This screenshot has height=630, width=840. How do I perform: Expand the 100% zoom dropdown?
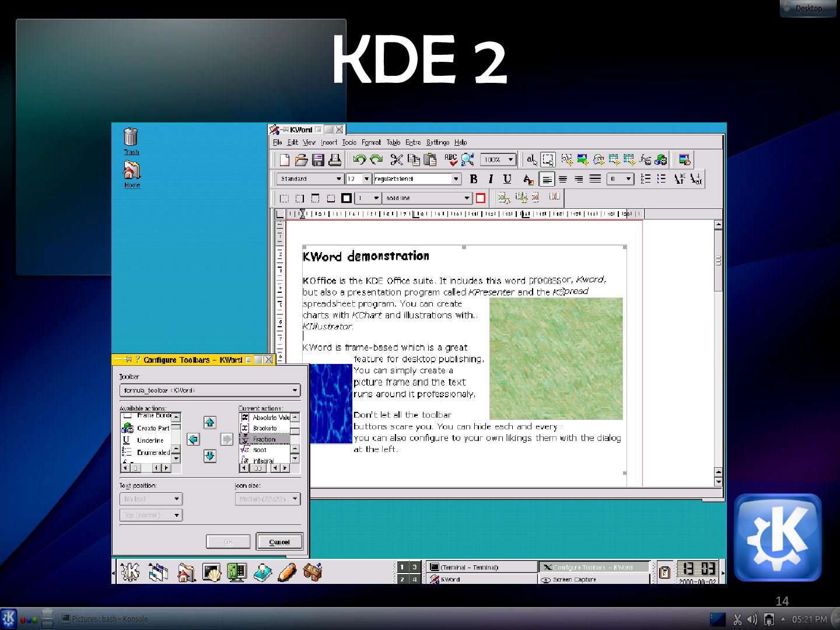499,159
